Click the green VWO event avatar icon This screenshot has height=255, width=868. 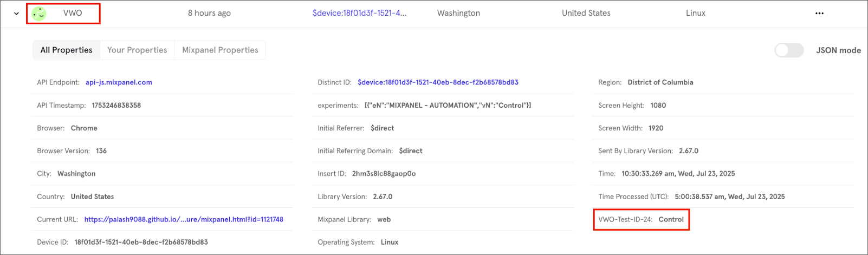(39, 14)
